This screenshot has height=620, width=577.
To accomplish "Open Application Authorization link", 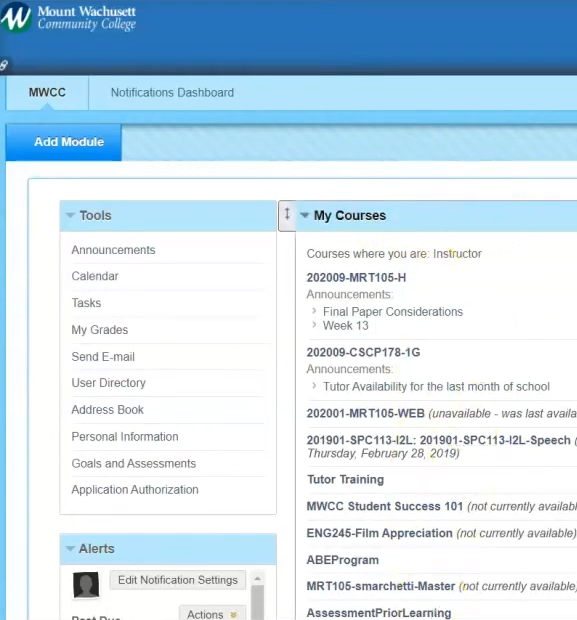I will point(135,490).
